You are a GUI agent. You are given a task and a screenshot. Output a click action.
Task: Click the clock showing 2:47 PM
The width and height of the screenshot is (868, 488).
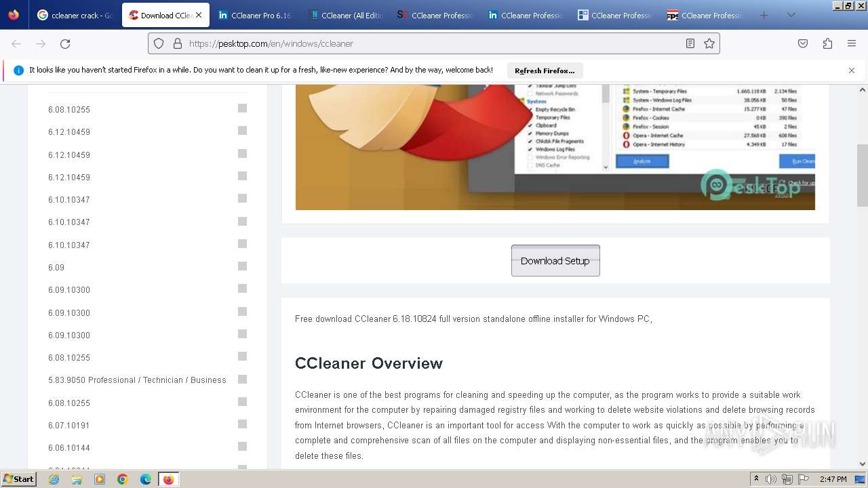[x=833, y=479]
